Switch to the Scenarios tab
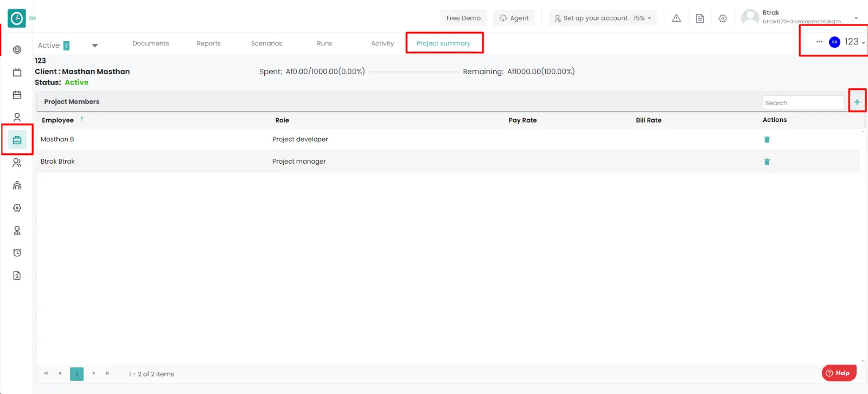Screen dimensions: 868x394 [266, 43]
